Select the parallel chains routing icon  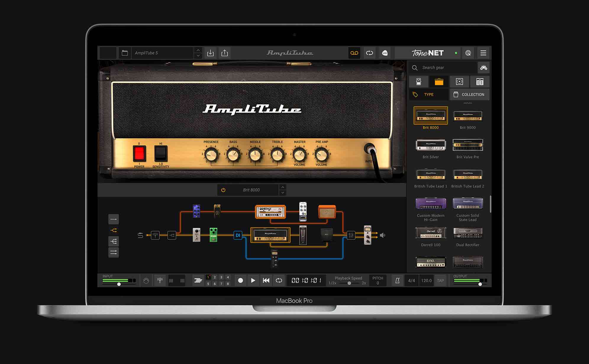point(114,252)
